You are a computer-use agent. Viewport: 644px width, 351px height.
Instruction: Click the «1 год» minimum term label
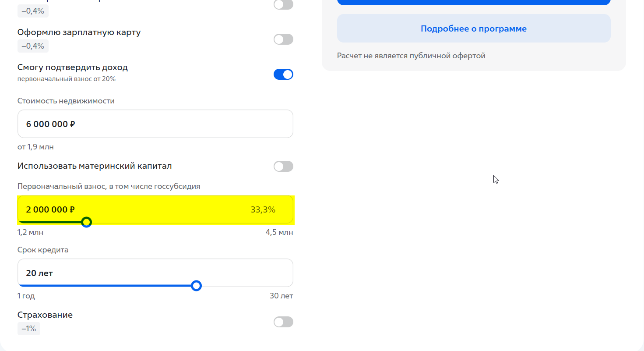(26, 296)
